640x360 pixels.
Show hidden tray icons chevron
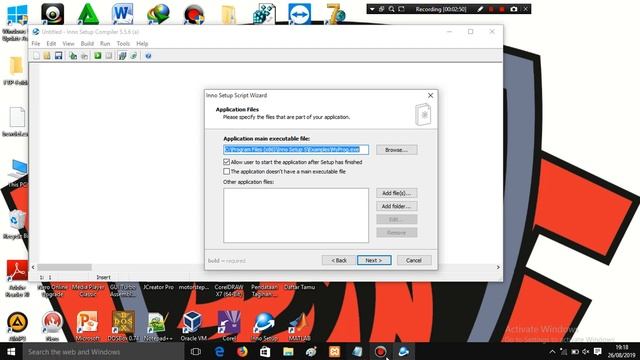[552, 351]
